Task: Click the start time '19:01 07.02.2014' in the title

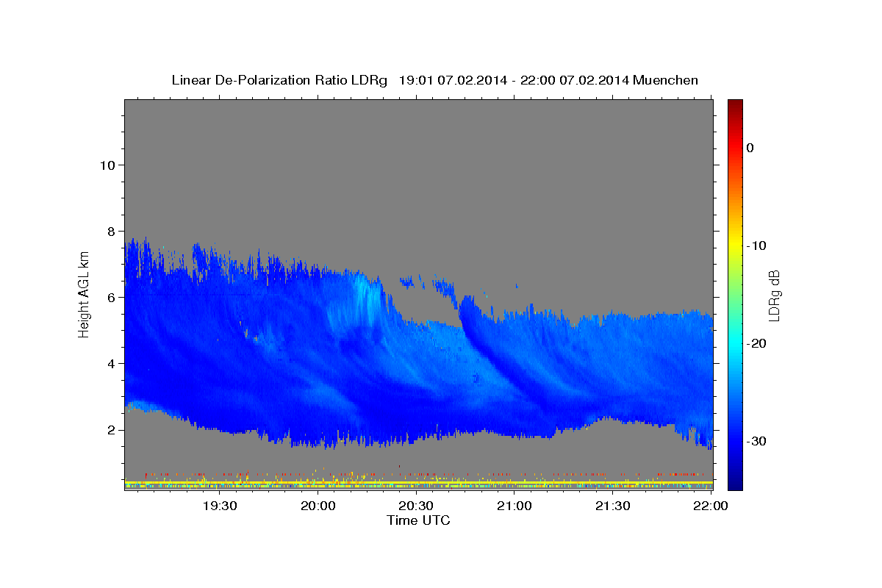Action: [453, 80]
